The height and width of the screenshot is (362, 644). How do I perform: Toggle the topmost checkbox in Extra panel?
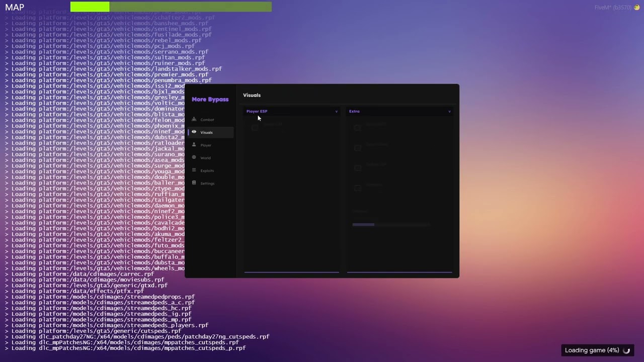click(x=357, y=128)
